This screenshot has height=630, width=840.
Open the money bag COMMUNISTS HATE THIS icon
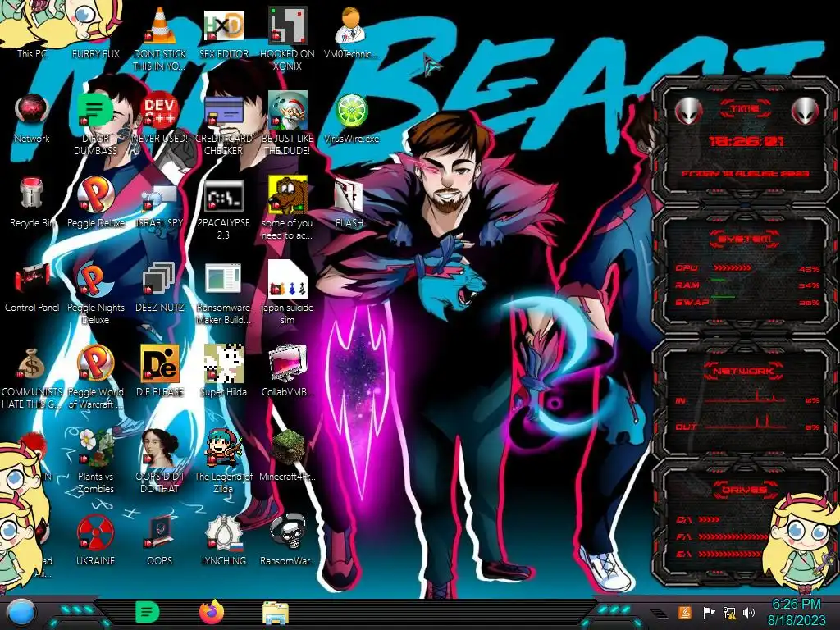pos(31,363)
